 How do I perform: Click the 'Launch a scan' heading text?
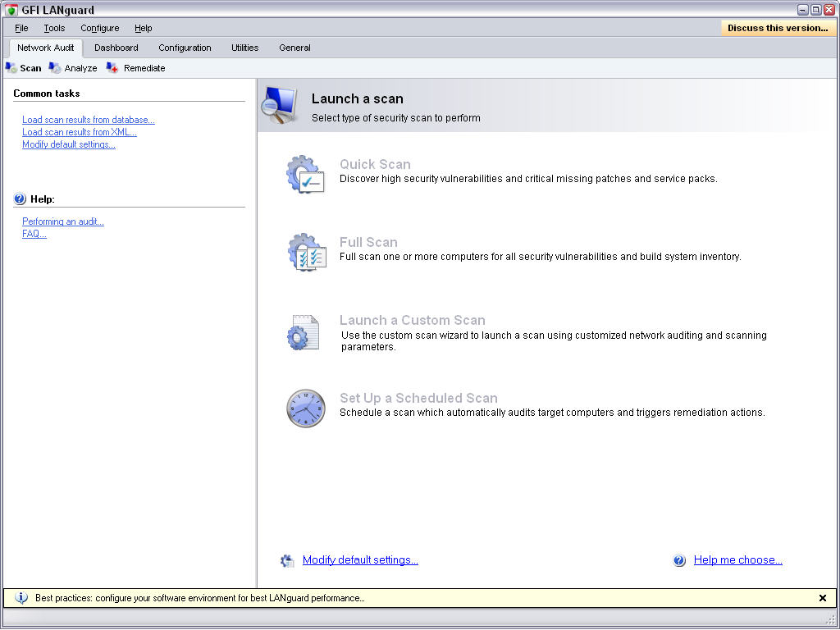[x=358, y=98]
